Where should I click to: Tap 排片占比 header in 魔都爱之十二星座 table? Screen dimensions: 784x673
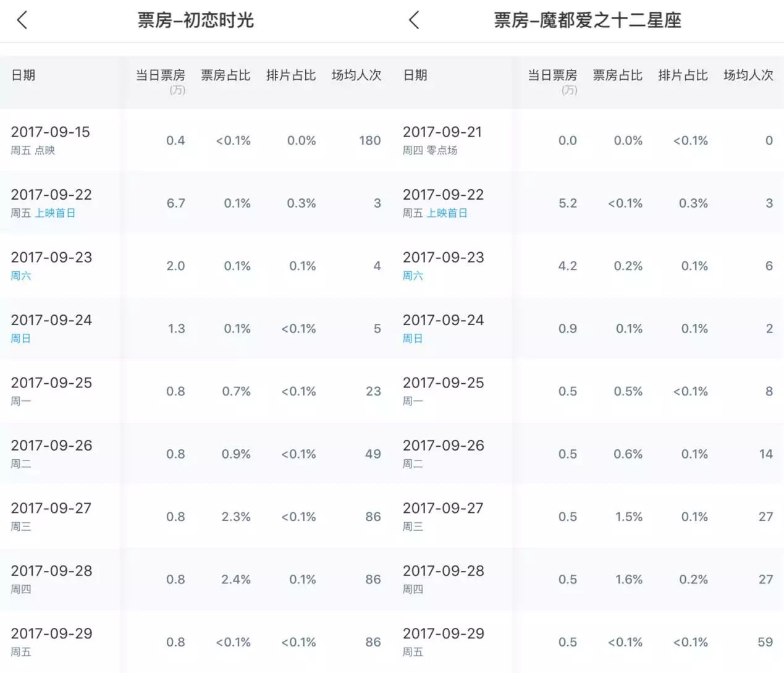pyautogui.click(x=683, y=75)
